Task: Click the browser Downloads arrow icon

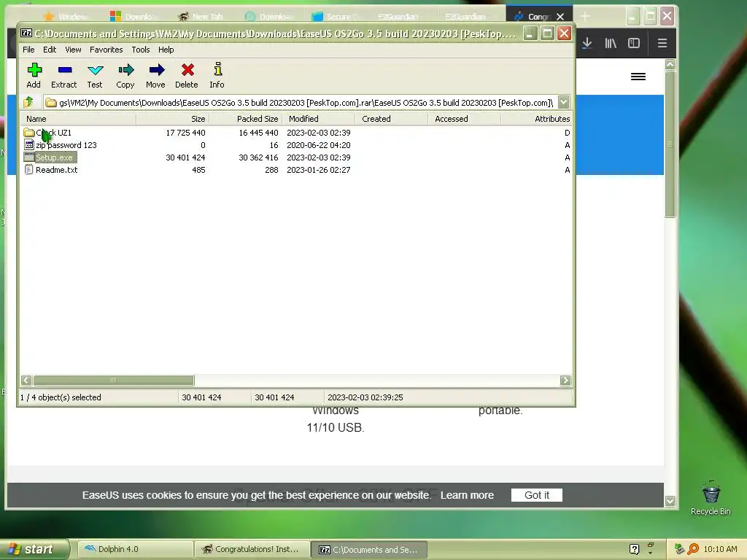Action: pyautogui.click(x=587, y=43)
